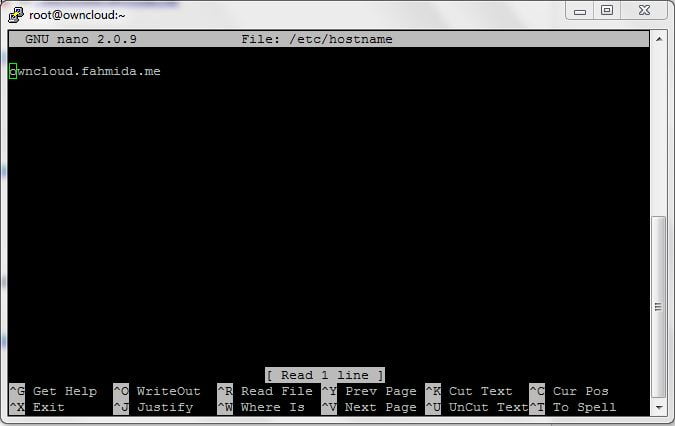Click the "Read 1 line" status message
675x426 pixels.
325,375
